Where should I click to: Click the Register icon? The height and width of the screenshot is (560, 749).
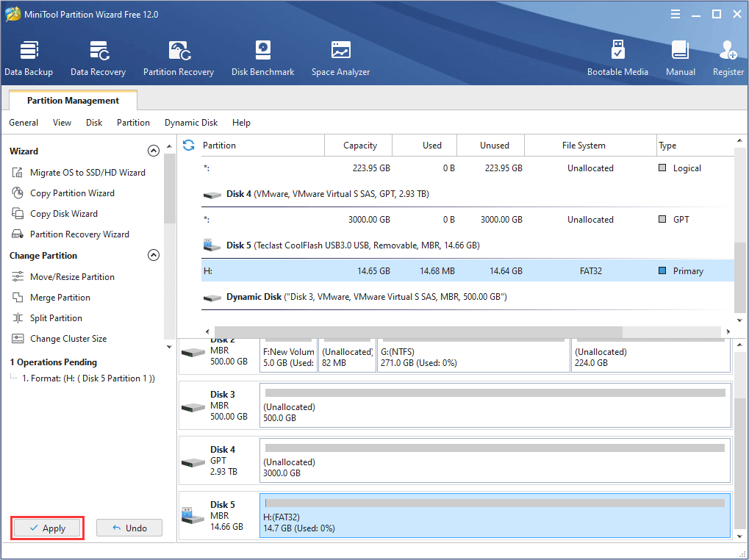tap(728, 58)
